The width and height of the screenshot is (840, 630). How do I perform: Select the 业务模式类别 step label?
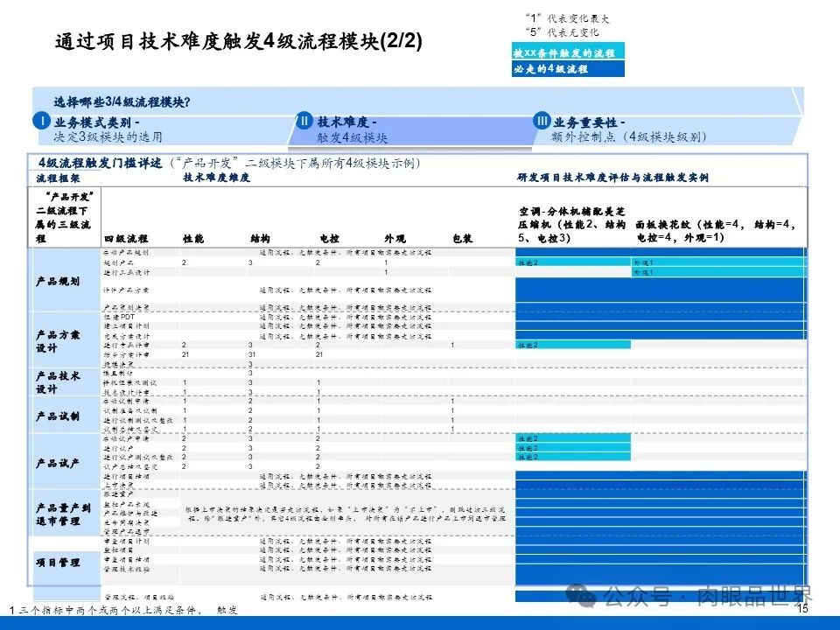pos(96,122)
